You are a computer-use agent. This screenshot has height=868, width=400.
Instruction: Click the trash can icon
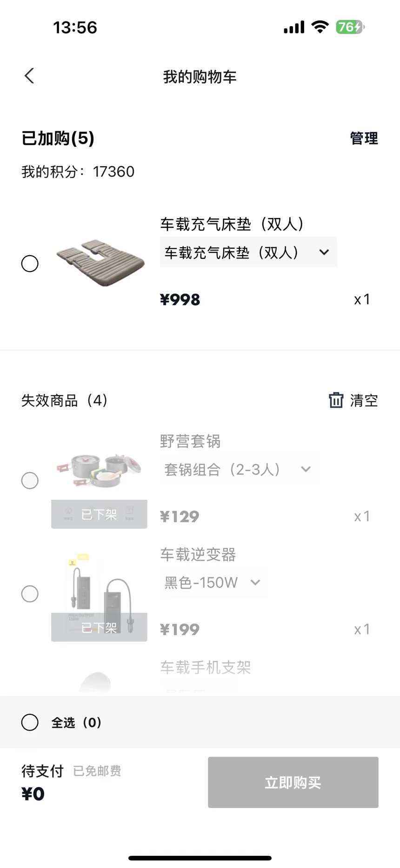pyautogui.click(x=336, y=400)
